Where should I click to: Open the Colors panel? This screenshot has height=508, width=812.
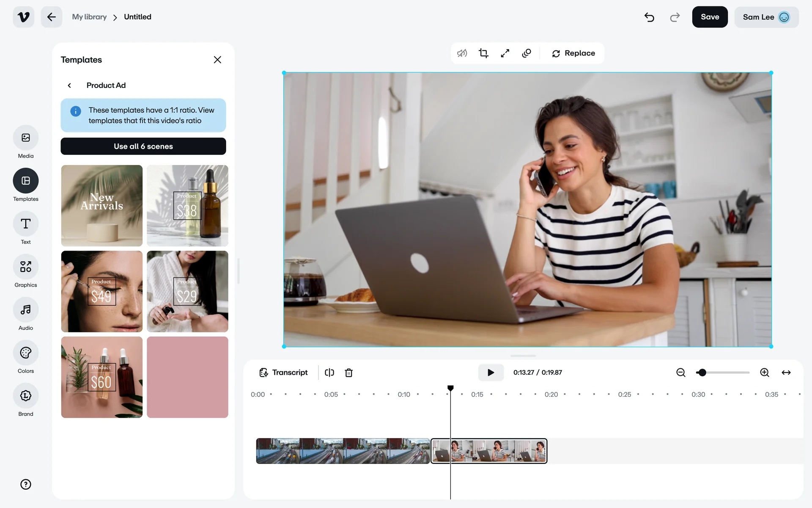[x=26, y=353]
